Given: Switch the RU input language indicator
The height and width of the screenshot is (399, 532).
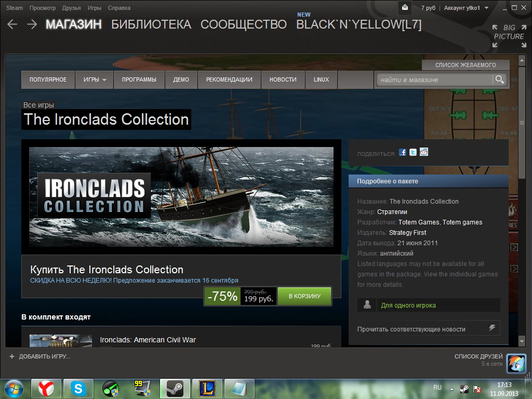Looking at the screenshot, I should (x=437, y=388).
